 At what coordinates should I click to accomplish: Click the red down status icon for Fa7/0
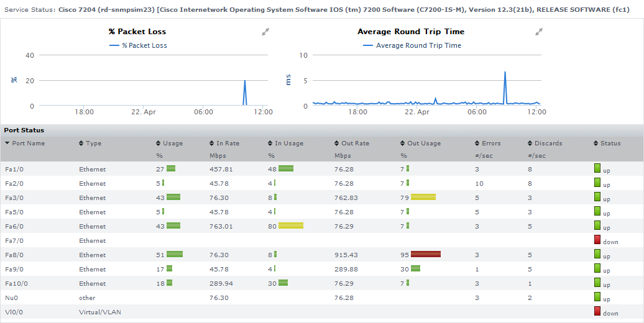597,240
